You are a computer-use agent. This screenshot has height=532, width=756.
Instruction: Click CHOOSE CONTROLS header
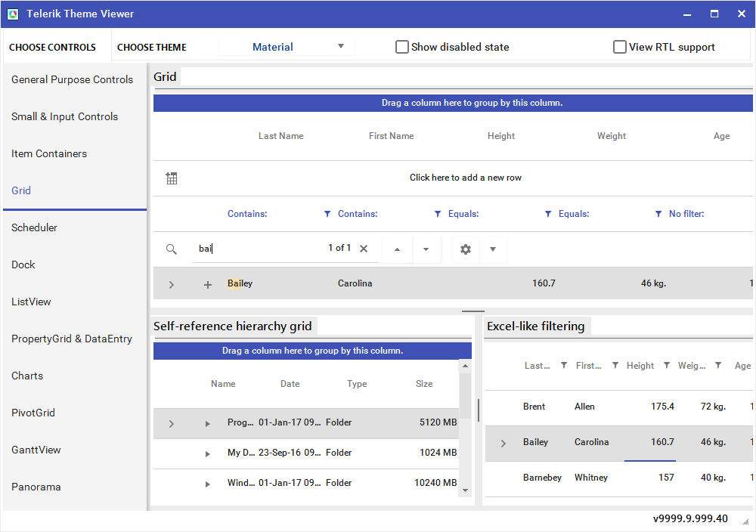(x=53, y=47)
